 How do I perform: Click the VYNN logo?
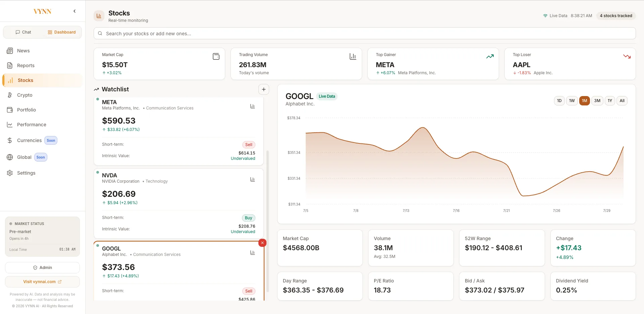point(42,11)
